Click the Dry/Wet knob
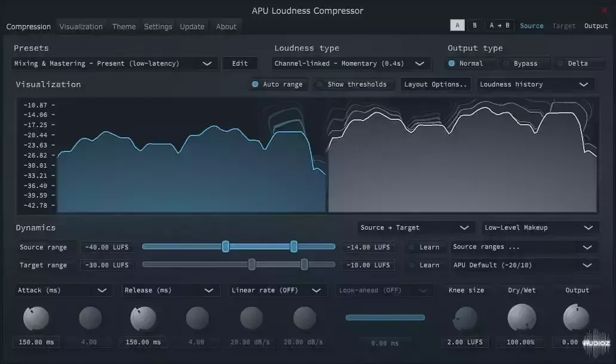The width and height of the screenshot is (616, 364). pyautogui.click(x=522, y=318)
